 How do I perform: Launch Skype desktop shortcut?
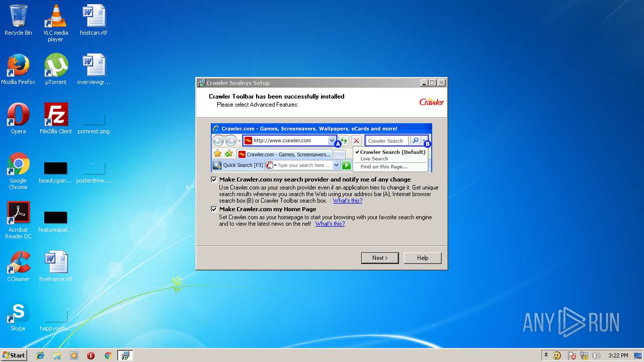pyautogui.click(x=18, y=316)
